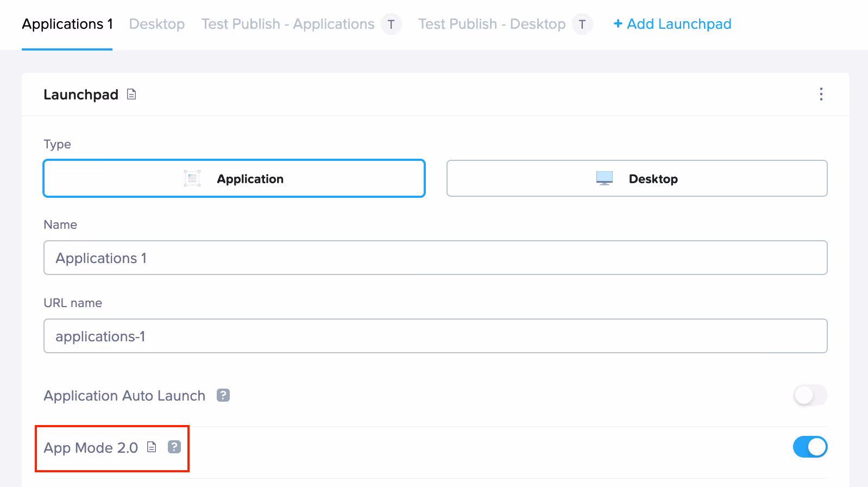Switch to the Desktop launchpad tab
This screenshot has width=868, height=487.
[x=157, y=24]
